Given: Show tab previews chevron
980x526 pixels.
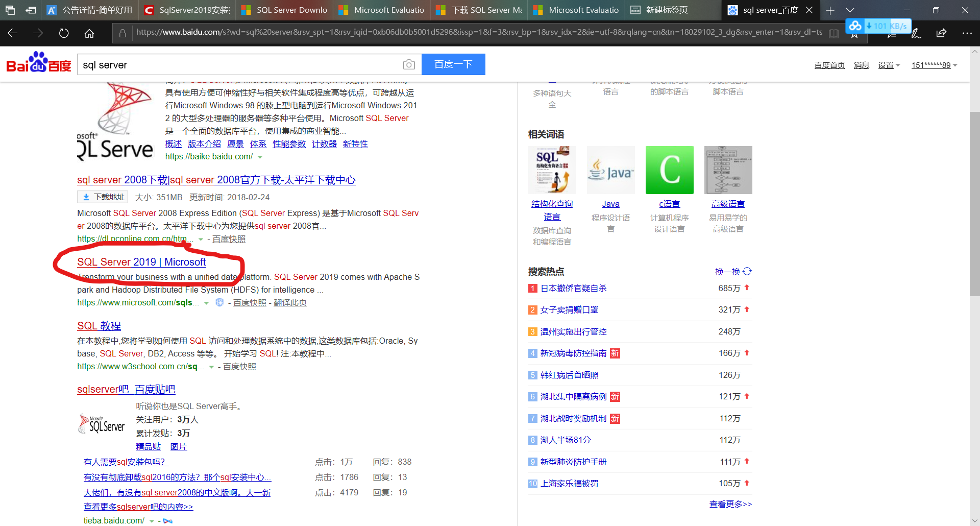Looking at the screenshot, I should pos(850,10).
